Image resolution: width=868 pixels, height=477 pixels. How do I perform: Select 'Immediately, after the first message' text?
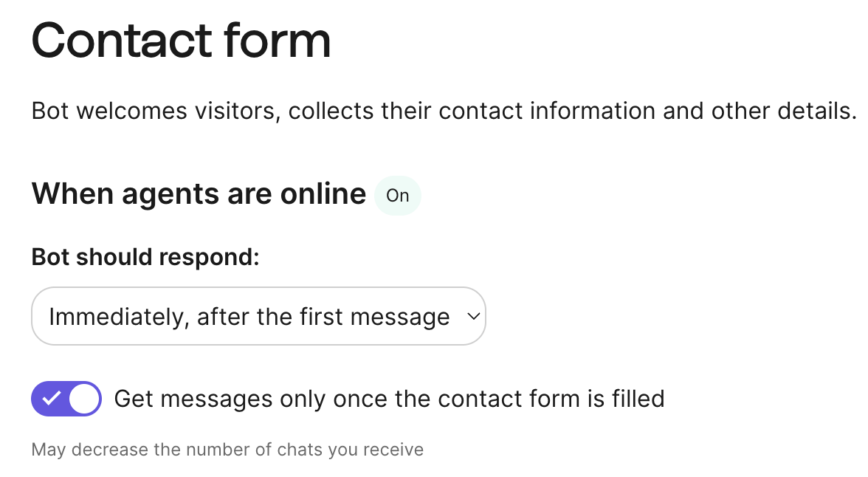coord(249,317)
